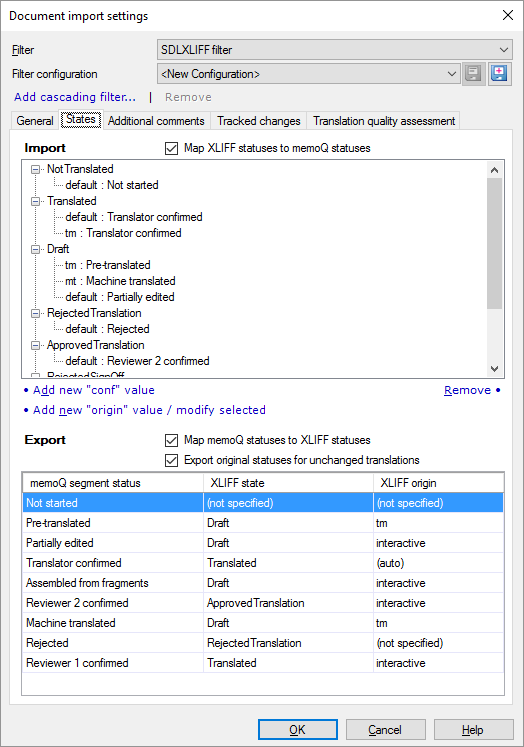The width and height of the screenshot is (524, 747).
Task: Select the "Not started" export row
Action: click(x=263, y=503)
